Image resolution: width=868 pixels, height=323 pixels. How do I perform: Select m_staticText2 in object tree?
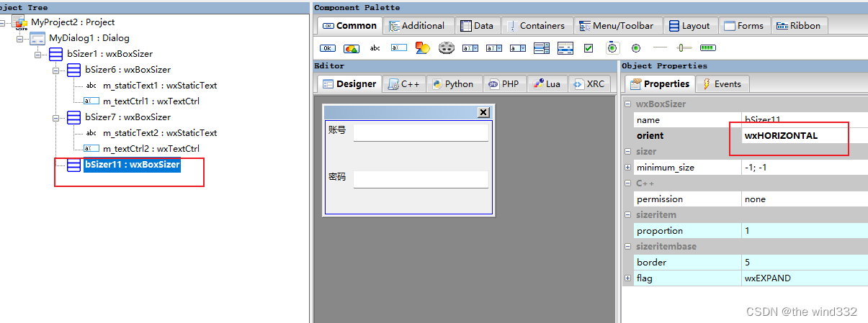click(x=159, y=133)
